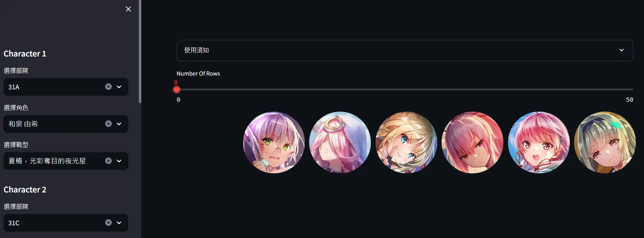Clear the 31A squad selection

pos(108,87)
